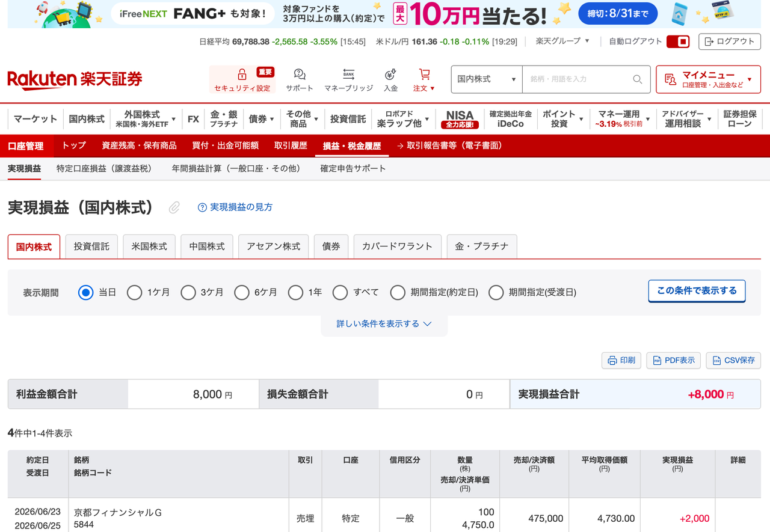This screenshot has width=770, height=532.
Task: Click the search magnifier icon
Action: pos(638,79)
